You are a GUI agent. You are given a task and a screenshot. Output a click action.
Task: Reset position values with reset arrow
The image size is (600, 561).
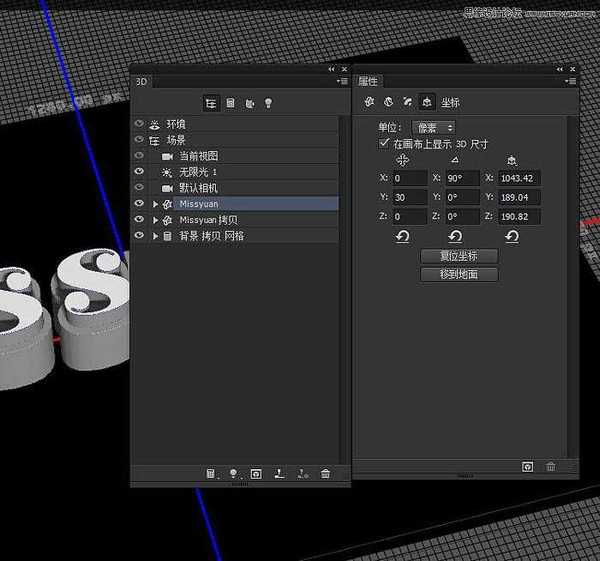pyautogui.click(x=403, y=236)
